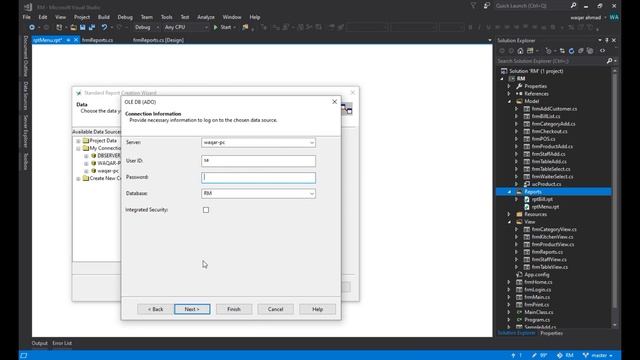
Task: Click the User ID input field
Action: pos(258,161)
